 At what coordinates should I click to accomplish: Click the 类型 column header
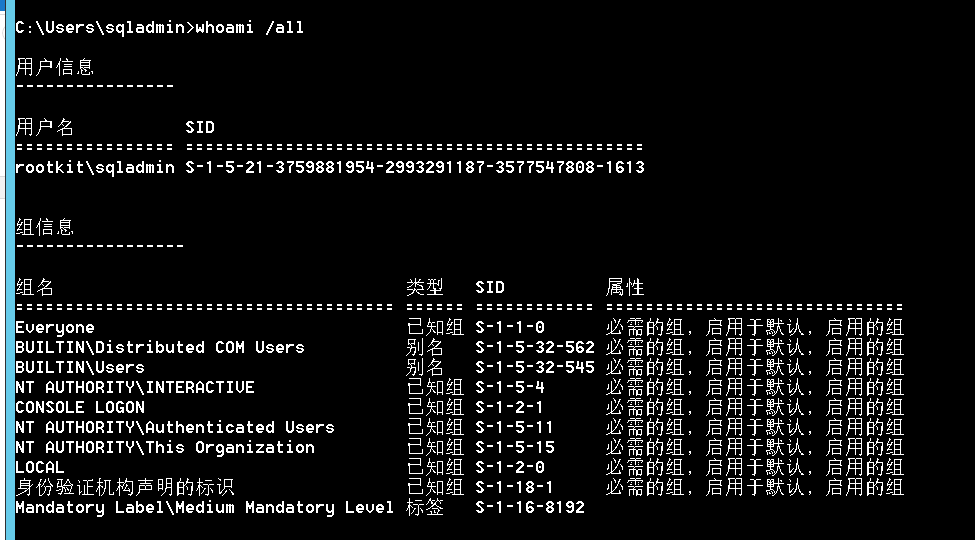425,287
